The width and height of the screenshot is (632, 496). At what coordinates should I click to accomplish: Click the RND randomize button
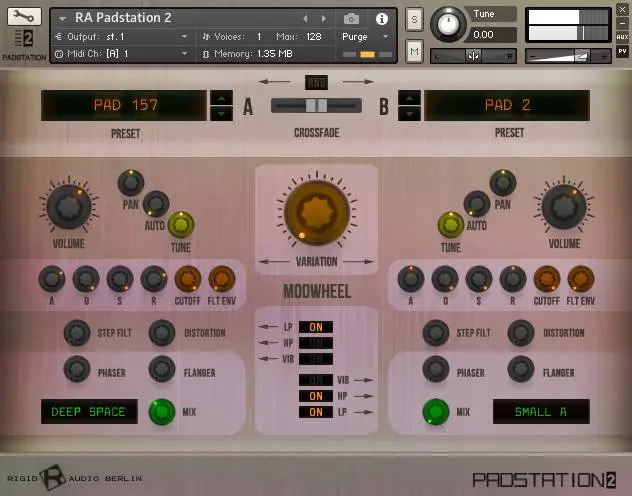click(317, 83)
